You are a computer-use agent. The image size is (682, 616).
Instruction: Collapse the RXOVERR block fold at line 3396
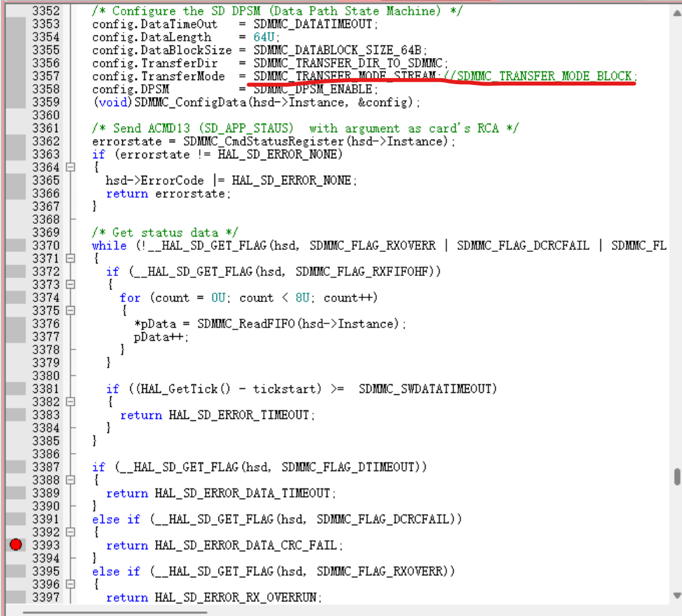(70, 584)
